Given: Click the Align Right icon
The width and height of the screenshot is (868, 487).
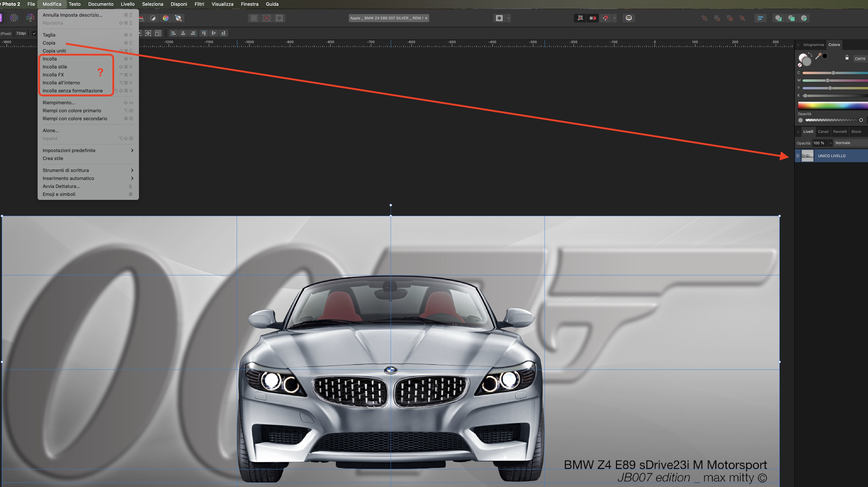Looking at the screenshot, I should click(193, 33).
